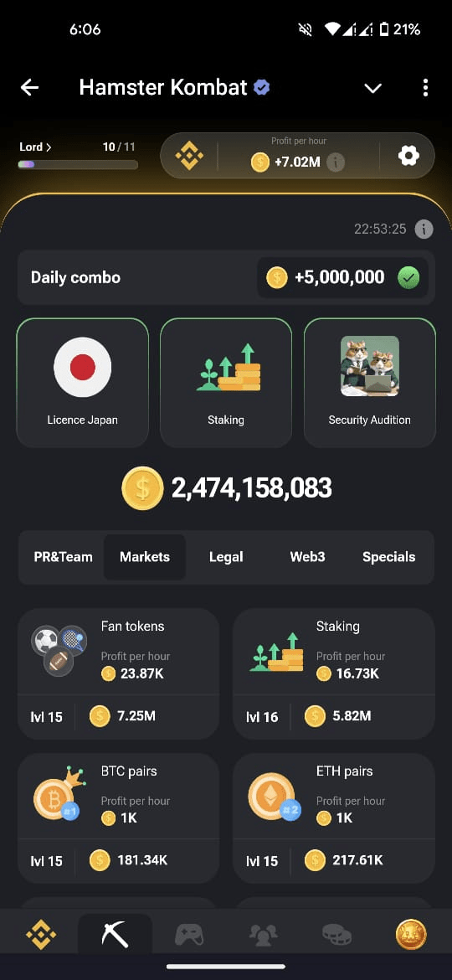This screenshot has height=980, width=452.
Task: Tap info icon next to countdown timer
Action: pos(424,229)
